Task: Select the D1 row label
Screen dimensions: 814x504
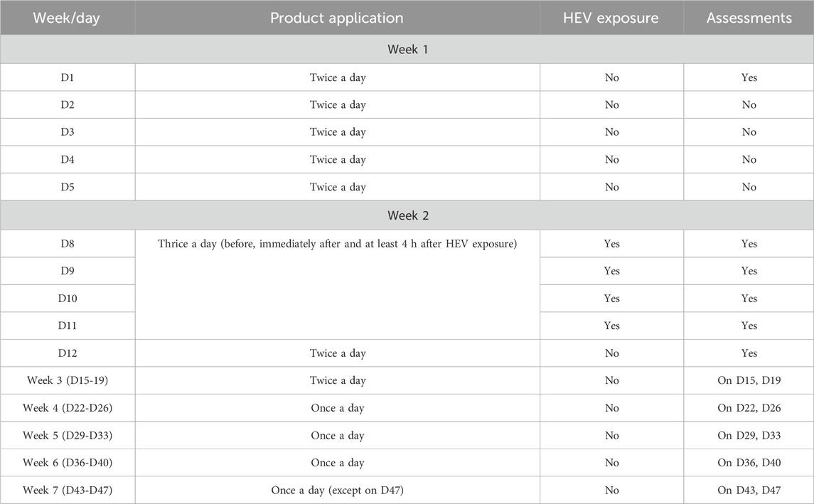Action: click(x=67, y=77)
